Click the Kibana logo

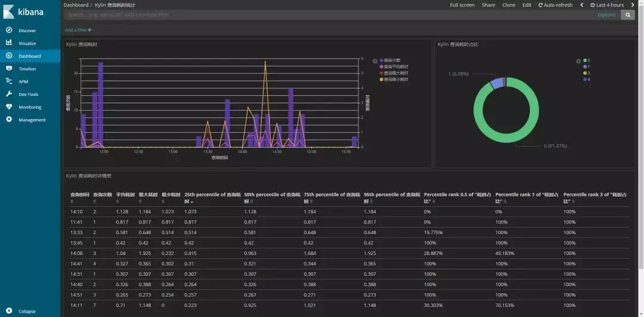point(23,11)
